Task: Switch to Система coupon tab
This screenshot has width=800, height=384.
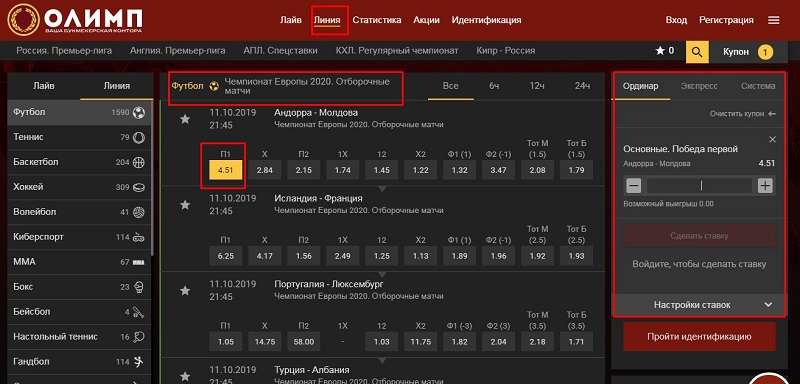Action: 758,86
